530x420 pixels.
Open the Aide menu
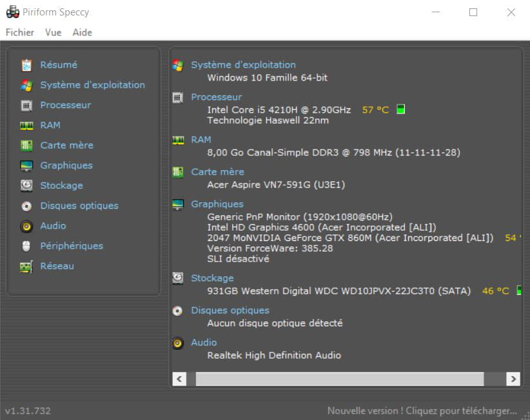(82, 32)
